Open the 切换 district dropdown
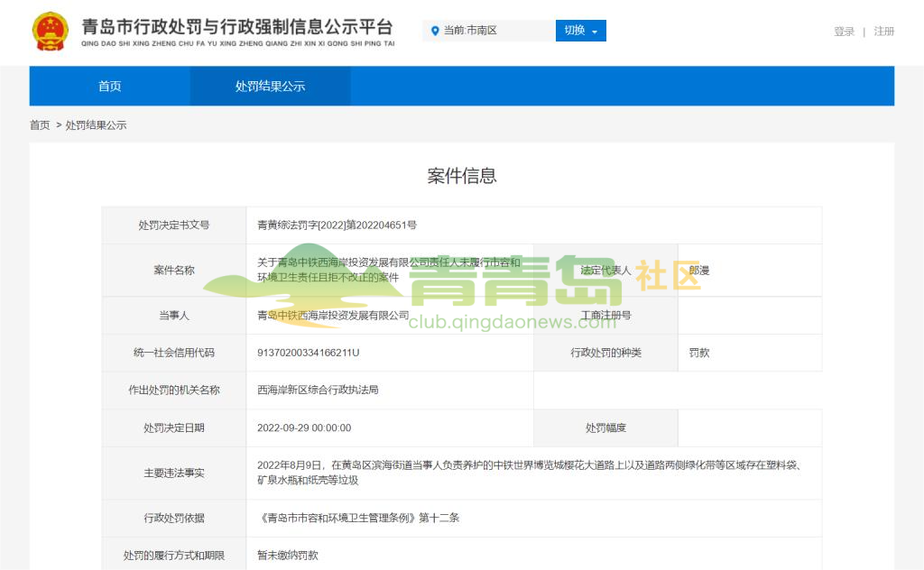This screenshot has height=570, width=924. point(580,31)
